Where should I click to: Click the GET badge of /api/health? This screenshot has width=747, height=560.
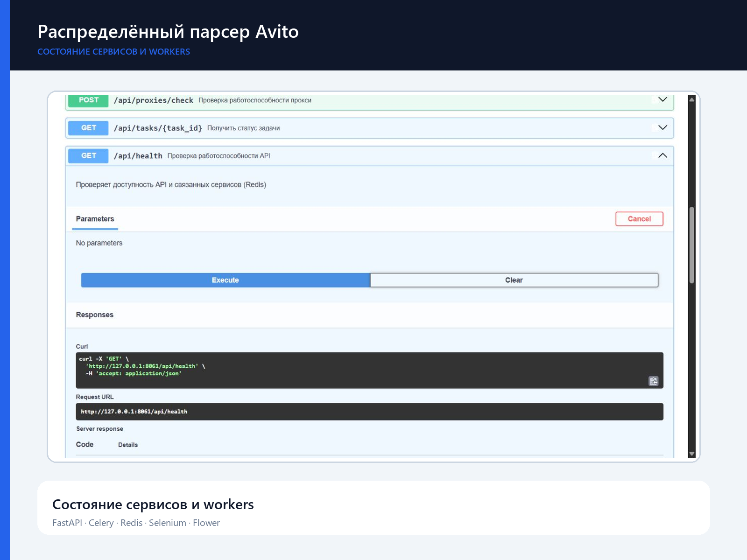[88, 156]
